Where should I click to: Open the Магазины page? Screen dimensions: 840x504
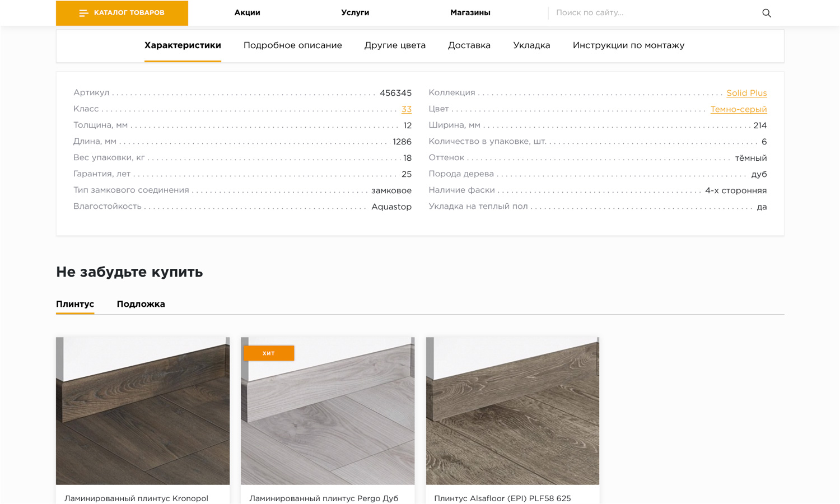click(x=470, y=13)
